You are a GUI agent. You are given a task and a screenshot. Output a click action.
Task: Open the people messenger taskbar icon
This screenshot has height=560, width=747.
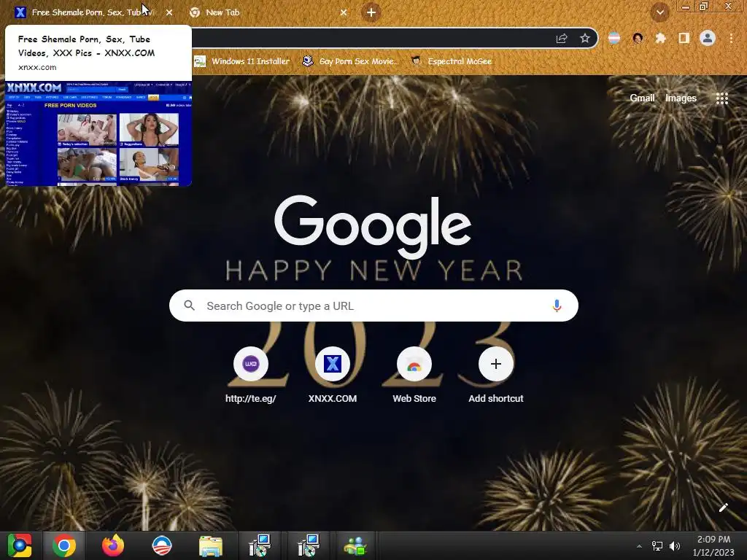355,546
